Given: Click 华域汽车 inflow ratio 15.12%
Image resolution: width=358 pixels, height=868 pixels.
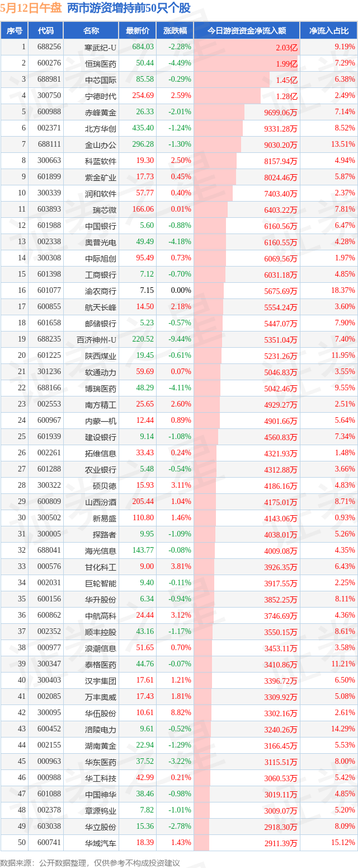Looking at the screenshot, I should [343, 843].
